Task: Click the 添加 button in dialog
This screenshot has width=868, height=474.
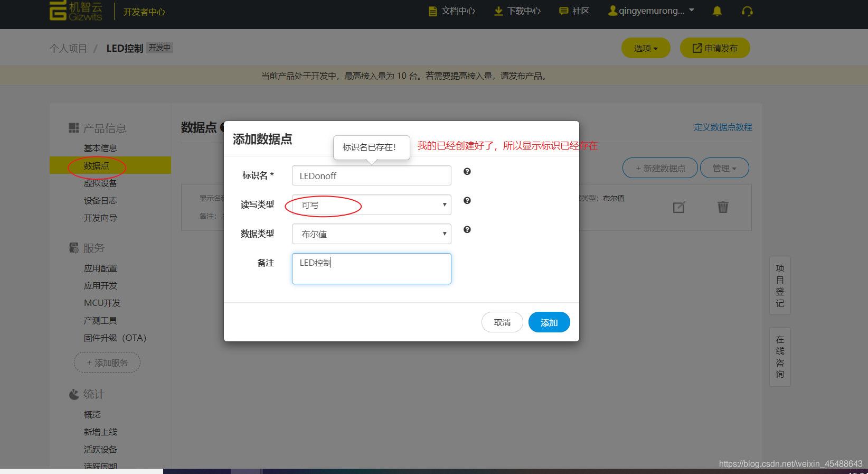Action: point(549,322)
